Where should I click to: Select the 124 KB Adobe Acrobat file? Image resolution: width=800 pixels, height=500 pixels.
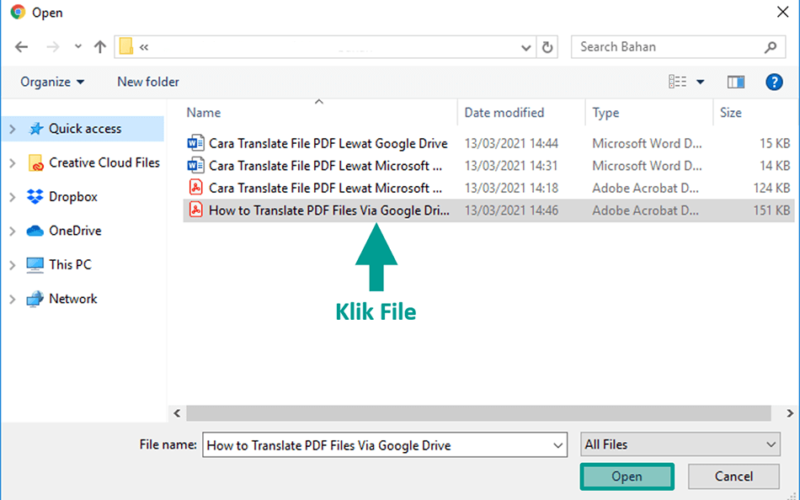[x=488, y=188]
